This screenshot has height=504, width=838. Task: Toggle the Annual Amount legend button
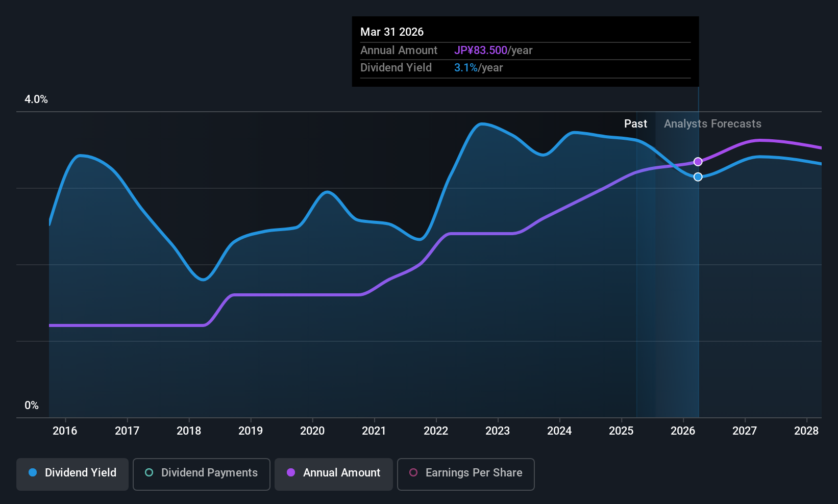(334, 474)
